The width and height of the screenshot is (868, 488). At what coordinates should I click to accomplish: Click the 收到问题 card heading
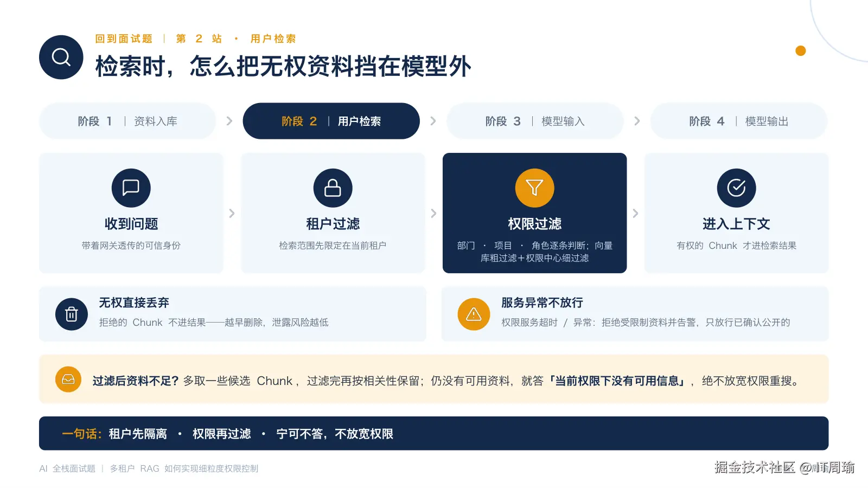(x=131, y=224)
